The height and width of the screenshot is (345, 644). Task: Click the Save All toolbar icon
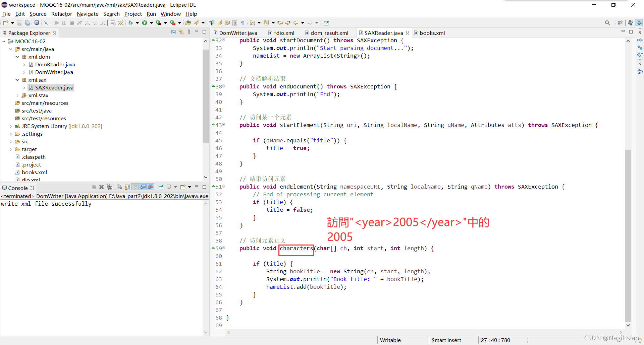point(27,23)
